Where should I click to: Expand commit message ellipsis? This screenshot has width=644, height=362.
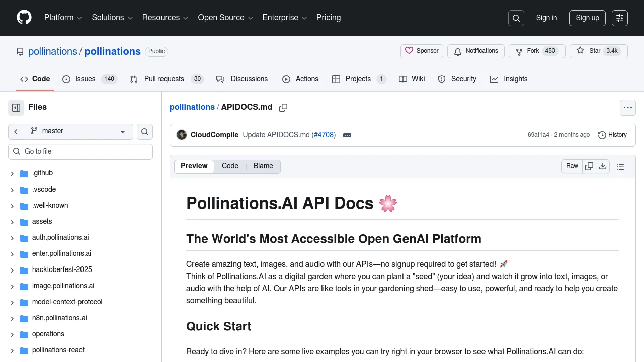coord(347,135)
